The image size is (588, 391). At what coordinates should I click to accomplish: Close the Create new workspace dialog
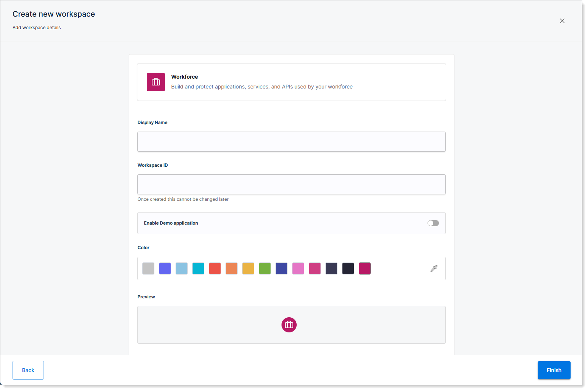coord(562,21)
